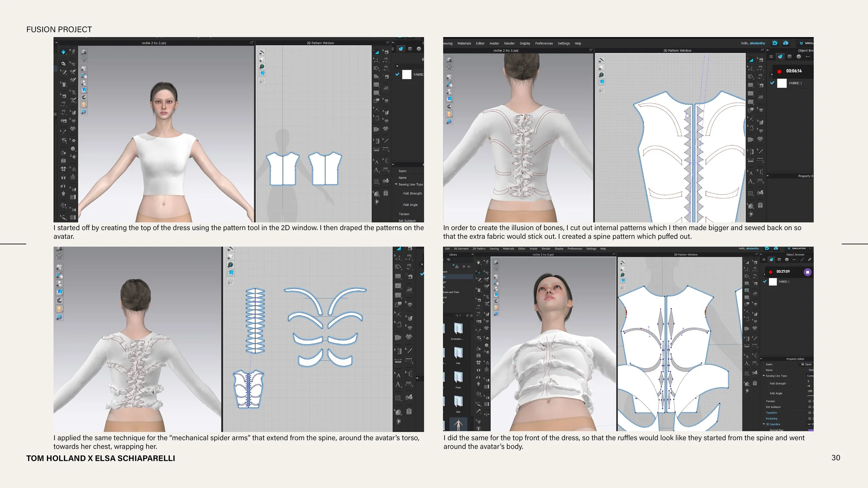Enable the Tension checkbox in Property Editor
The width and height of the screenshot is (868, 488).
point(810,401)
